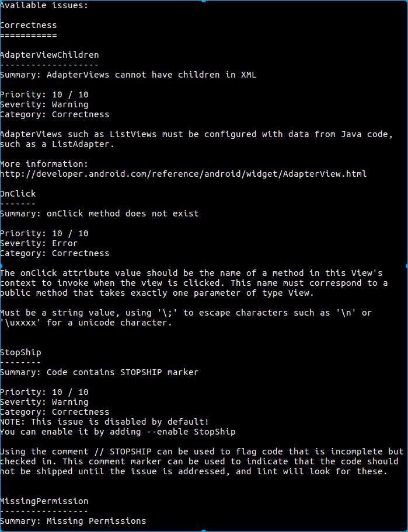Screen dimensions: 408x532
Task: Click the "Severity: Error" line
Action: coord(39,243)
